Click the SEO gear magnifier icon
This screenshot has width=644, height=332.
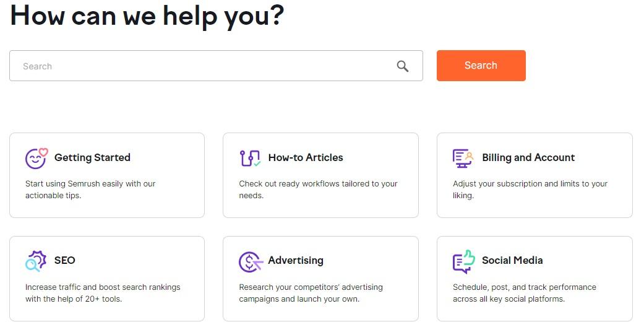point(36,261)
